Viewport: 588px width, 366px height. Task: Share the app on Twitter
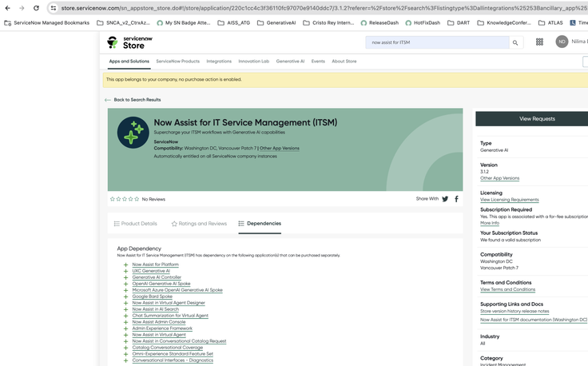point(445,199)
